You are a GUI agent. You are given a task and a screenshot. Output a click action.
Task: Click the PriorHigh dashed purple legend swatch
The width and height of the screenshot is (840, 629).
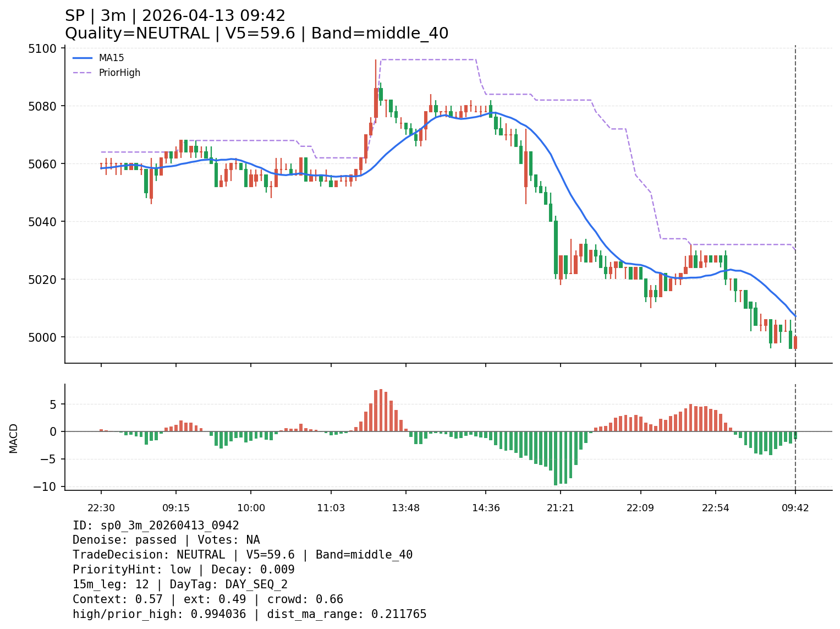coord(83,73)
